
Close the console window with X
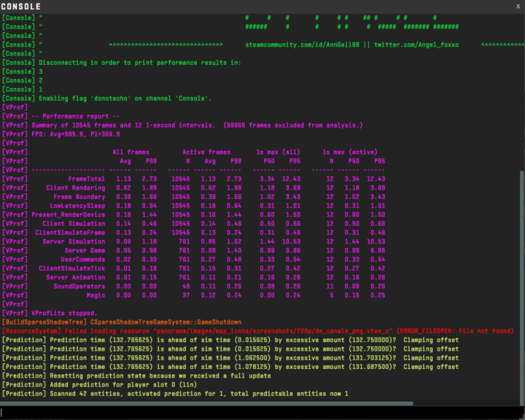(518, 7)
